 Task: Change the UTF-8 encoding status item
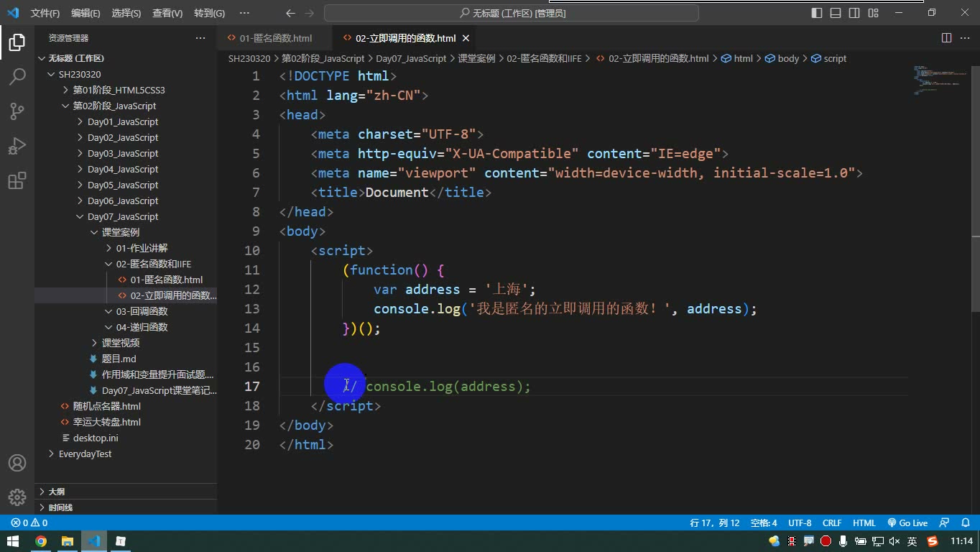[x=800, y=523]
